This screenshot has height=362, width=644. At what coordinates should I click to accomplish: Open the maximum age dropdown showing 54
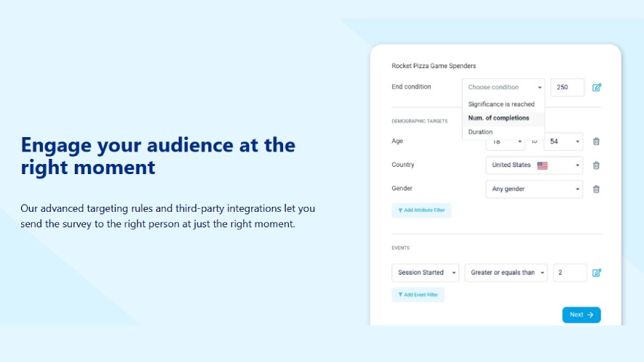[563, 141]
